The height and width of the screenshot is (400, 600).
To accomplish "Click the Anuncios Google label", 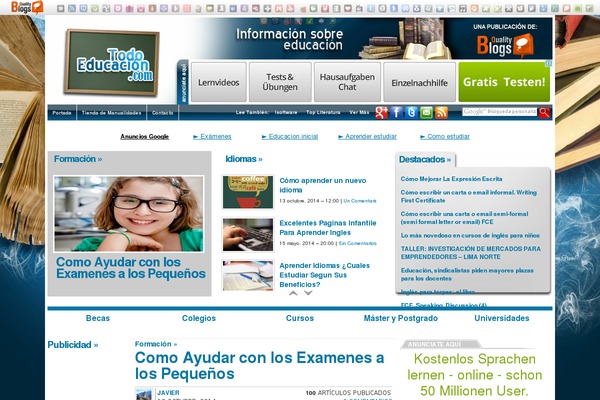I will (145, 137).
